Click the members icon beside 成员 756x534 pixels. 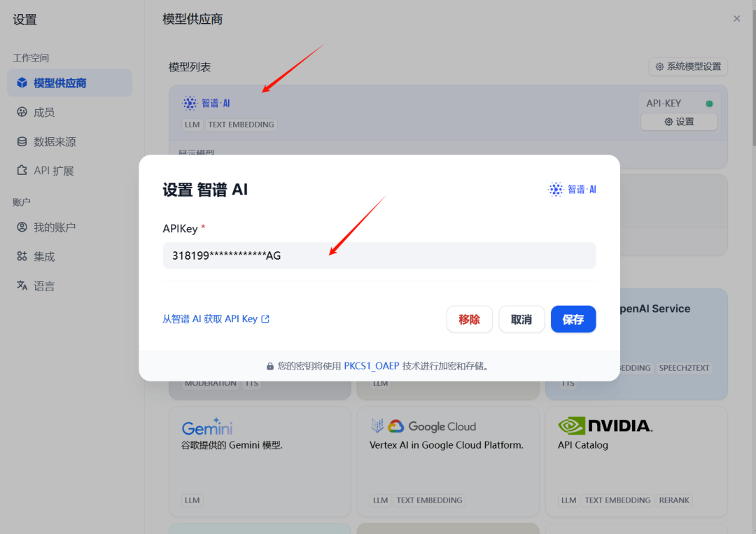22,112
